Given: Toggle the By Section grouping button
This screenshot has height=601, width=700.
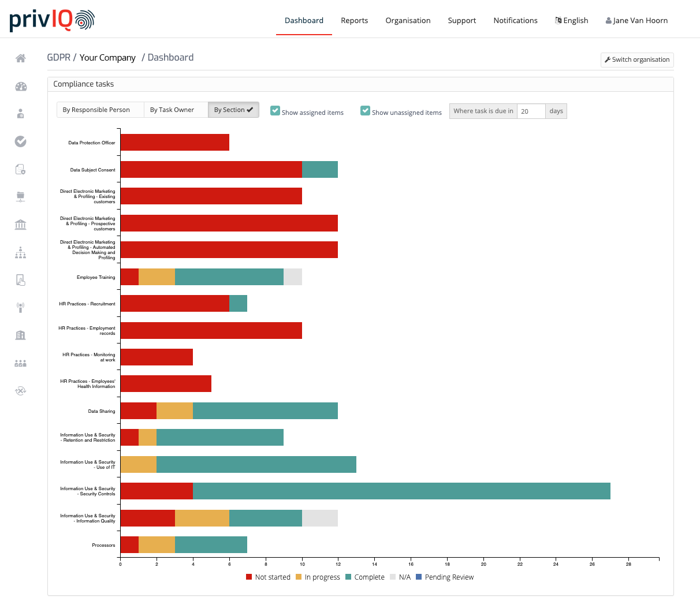Looking at the screenshot, I should coord(233,110).
